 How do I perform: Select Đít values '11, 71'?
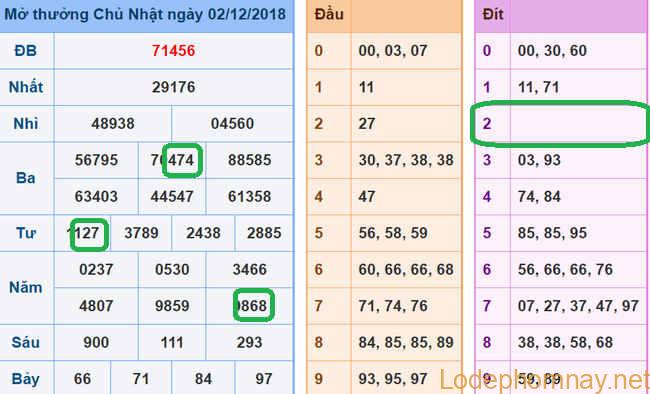538,87
